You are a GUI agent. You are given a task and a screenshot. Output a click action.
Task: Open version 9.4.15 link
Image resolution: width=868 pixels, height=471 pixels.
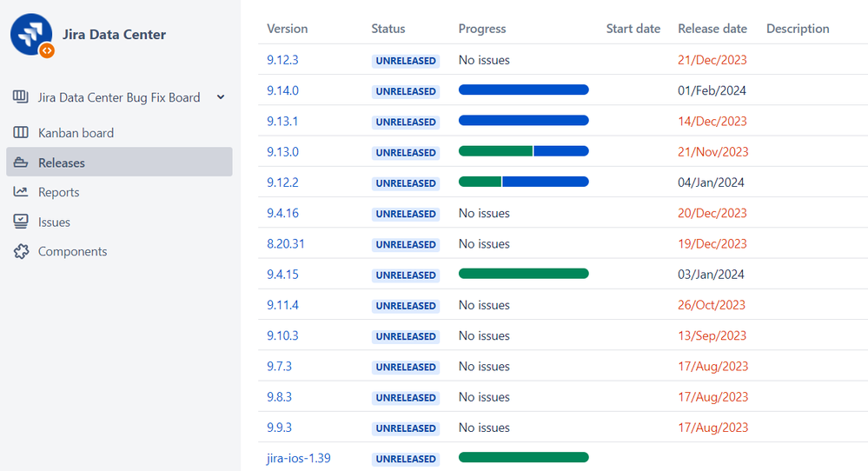(282, 274)
